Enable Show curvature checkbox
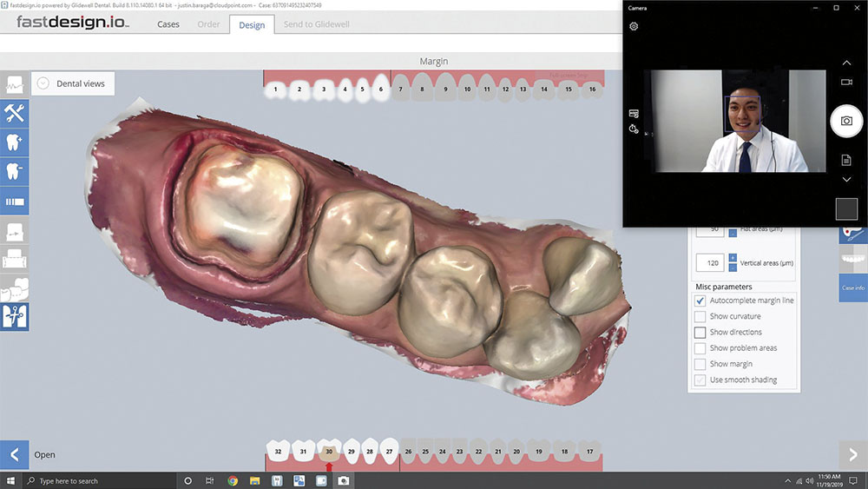 coord(700,316)
